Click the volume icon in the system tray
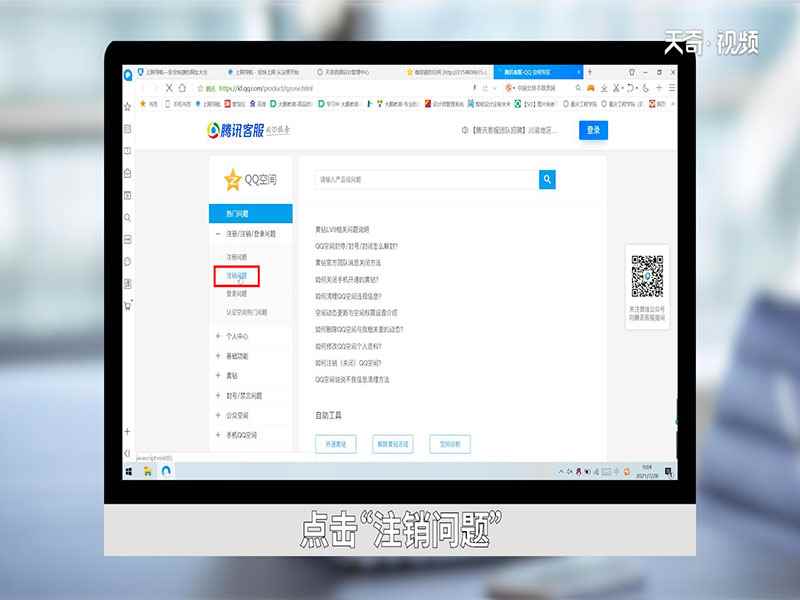 pos(586,470)
